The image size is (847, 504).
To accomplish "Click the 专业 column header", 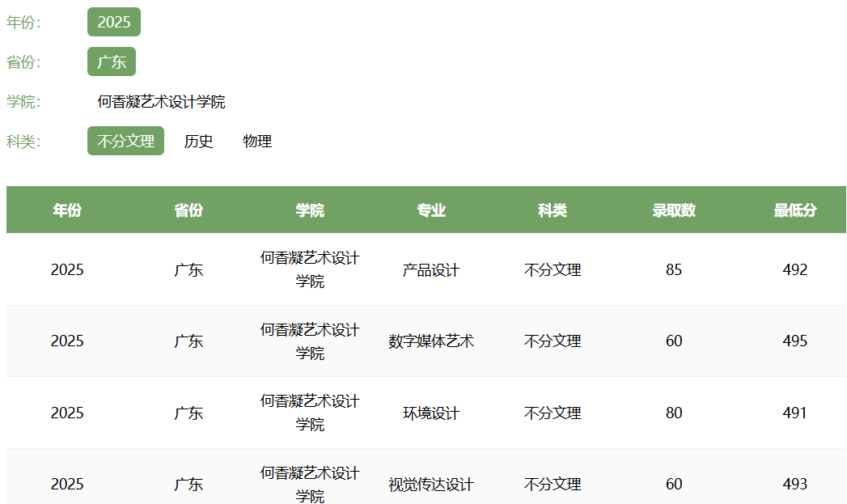I will click(x=431, y=210).
